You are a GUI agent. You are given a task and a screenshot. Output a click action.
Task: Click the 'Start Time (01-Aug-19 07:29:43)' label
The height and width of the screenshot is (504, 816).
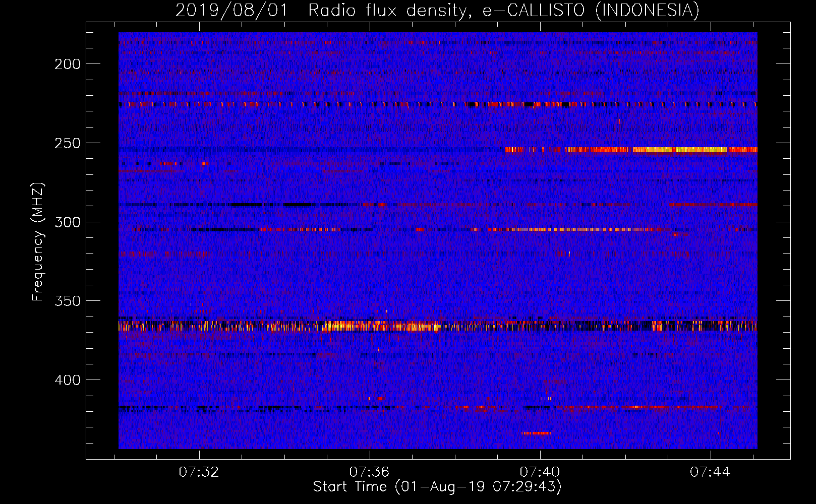point(437,487)
